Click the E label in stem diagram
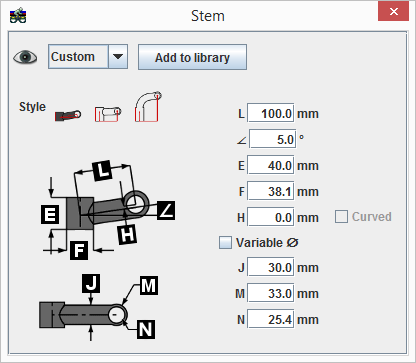The width and height of the screenshot is (416, 363). click(50, 214)
